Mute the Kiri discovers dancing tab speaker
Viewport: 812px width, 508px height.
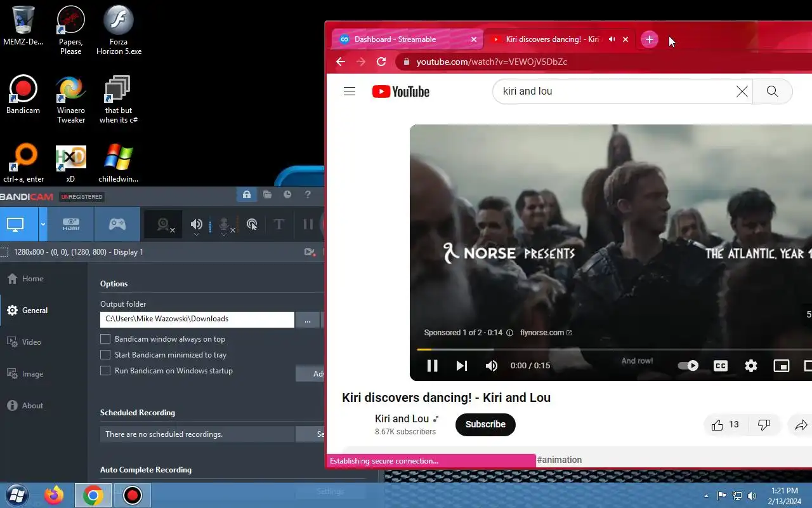coord(612,39)
